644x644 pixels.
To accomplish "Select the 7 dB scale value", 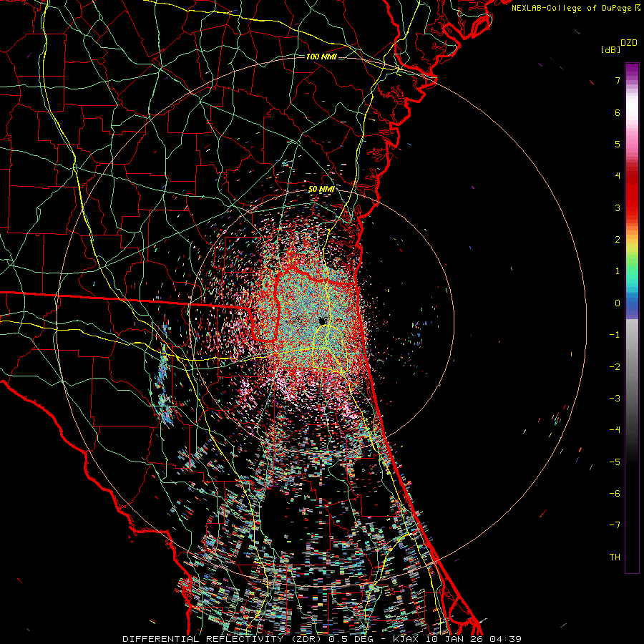I will (618, 81).
